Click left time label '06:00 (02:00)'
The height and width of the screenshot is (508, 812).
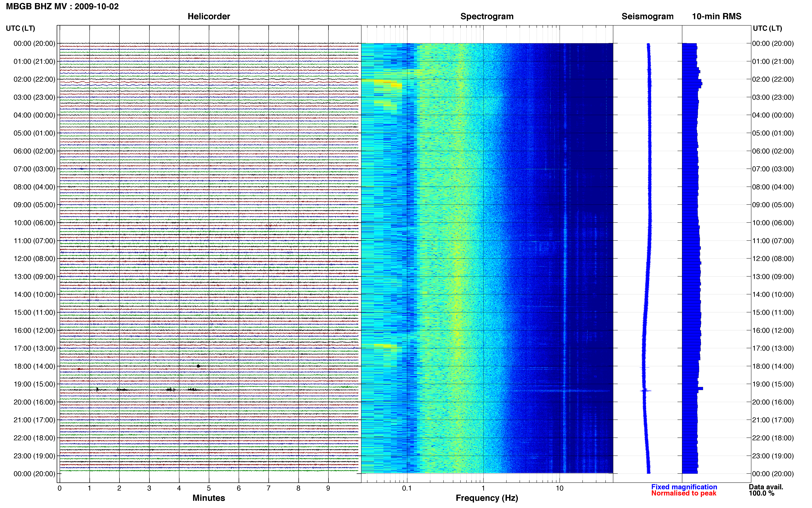34,151
